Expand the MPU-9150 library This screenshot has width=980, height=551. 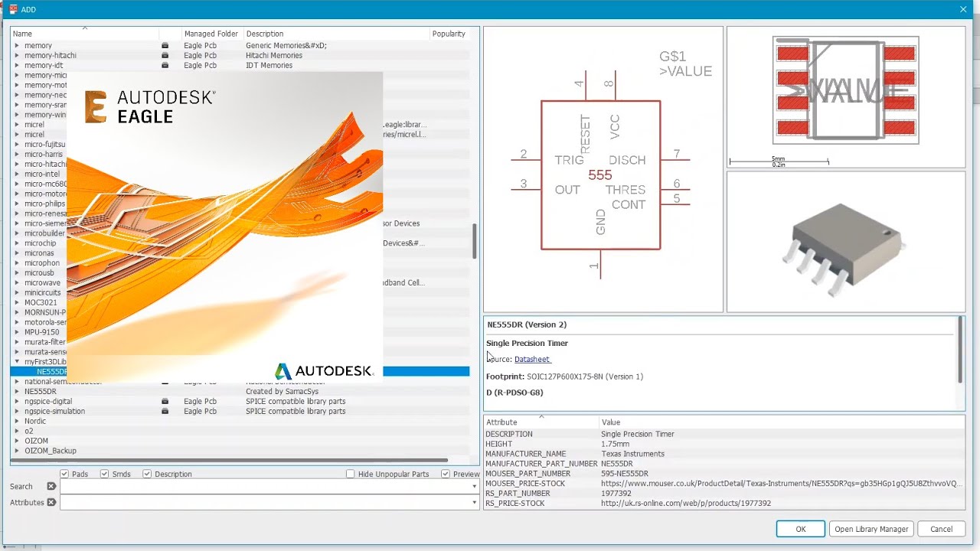coord(17,332)
